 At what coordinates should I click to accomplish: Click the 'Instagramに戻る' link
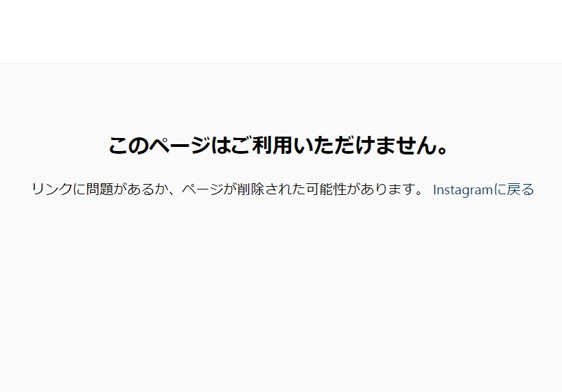tap(483, 189)
